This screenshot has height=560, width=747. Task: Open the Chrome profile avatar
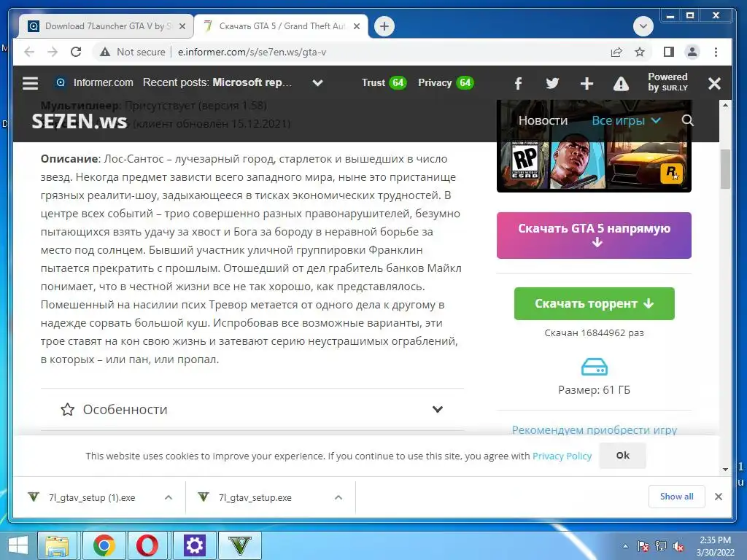tap(692, 52)
